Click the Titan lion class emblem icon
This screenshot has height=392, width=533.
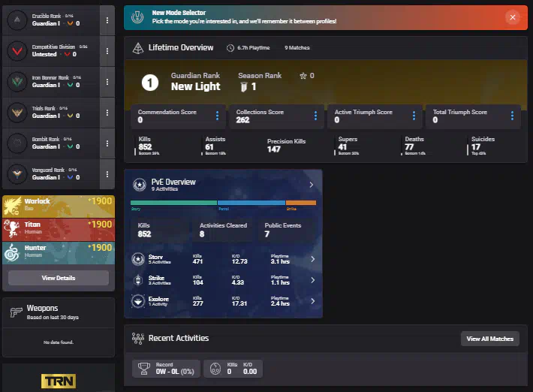[x=12, y=230]
